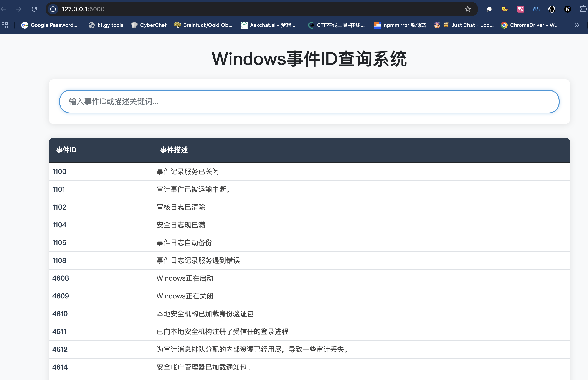The image size is (588, 380).
Task: Click the yellow cheetah extension icon
Action: tap(505, 9)
